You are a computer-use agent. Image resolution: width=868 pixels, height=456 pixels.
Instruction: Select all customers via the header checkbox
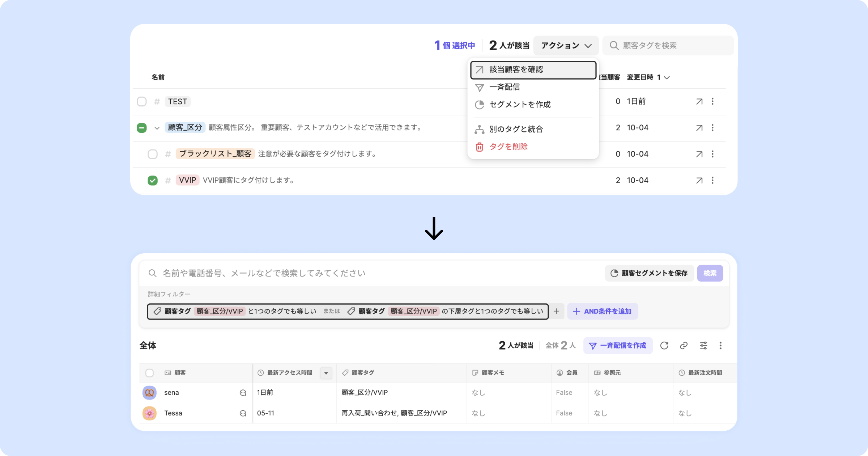(x=149, y=373)
